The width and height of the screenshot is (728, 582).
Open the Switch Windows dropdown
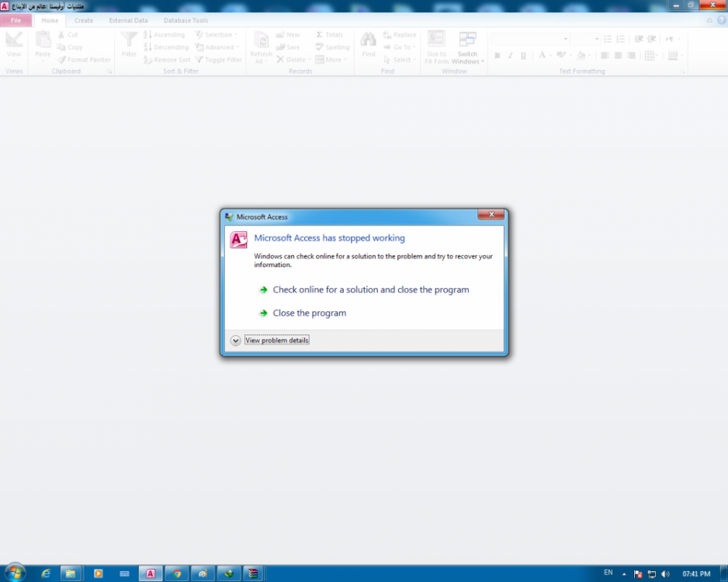click(x=467, y=47)
